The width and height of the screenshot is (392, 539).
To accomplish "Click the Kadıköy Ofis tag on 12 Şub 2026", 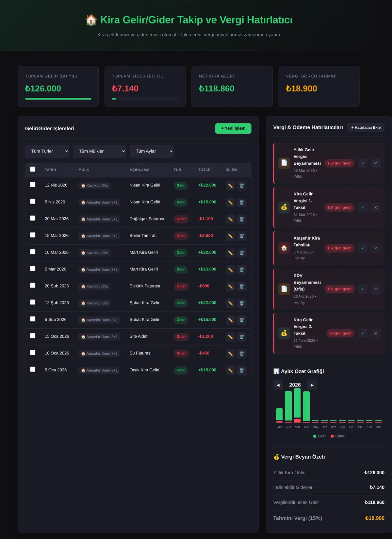I will tap(94, 303).
